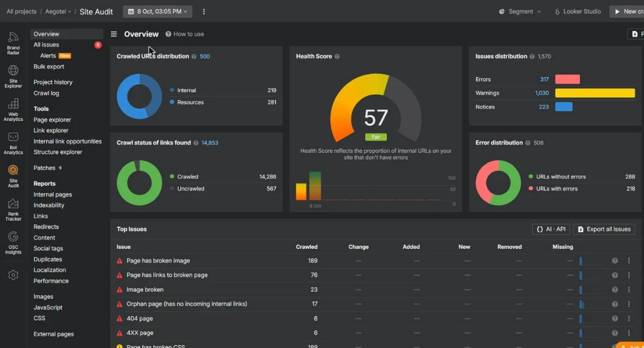Select Overview in the left menu
Screen dimensions: 644x348
[x=67, y=34]
